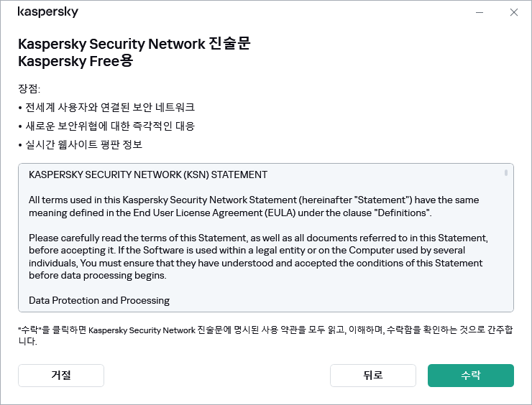This screenshot has width=532, height=405.
Task: Click the "KASPERSKY SECURITY NETWORK (KSN) STATEMENT" title line
Action: [147, 174]
